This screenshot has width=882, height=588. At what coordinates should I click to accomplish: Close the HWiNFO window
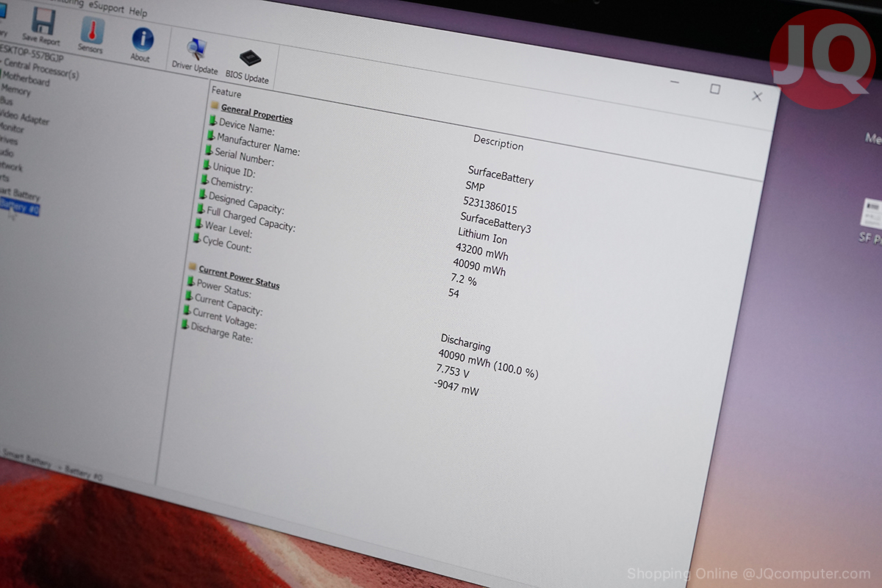tap(757, 96)
